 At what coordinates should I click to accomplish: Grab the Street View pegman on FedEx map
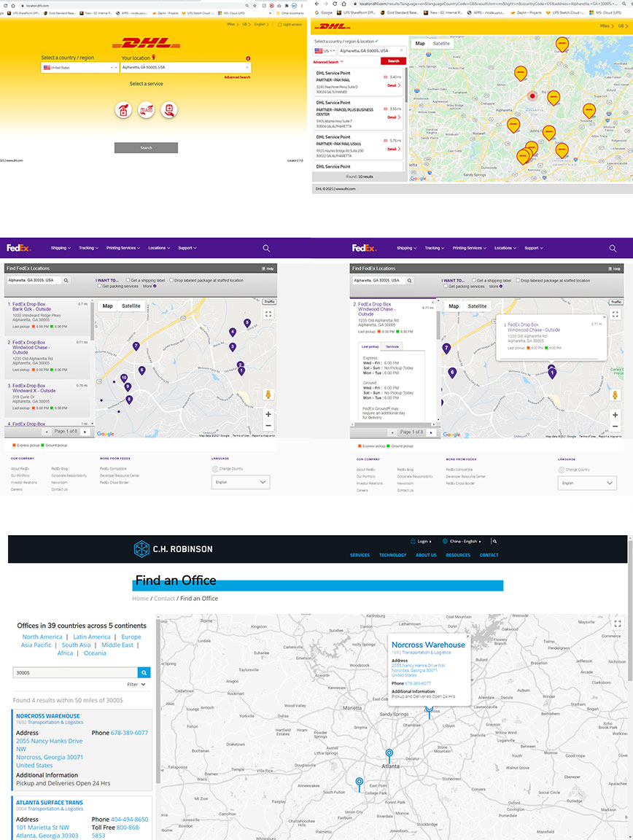coord(268,394)
